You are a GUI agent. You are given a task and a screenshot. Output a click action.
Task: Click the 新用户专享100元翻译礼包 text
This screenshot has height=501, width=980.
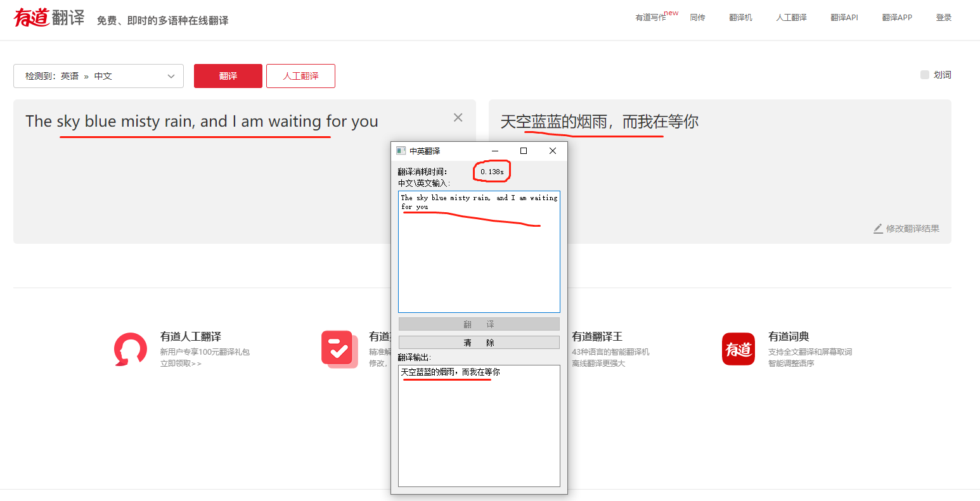205,352
